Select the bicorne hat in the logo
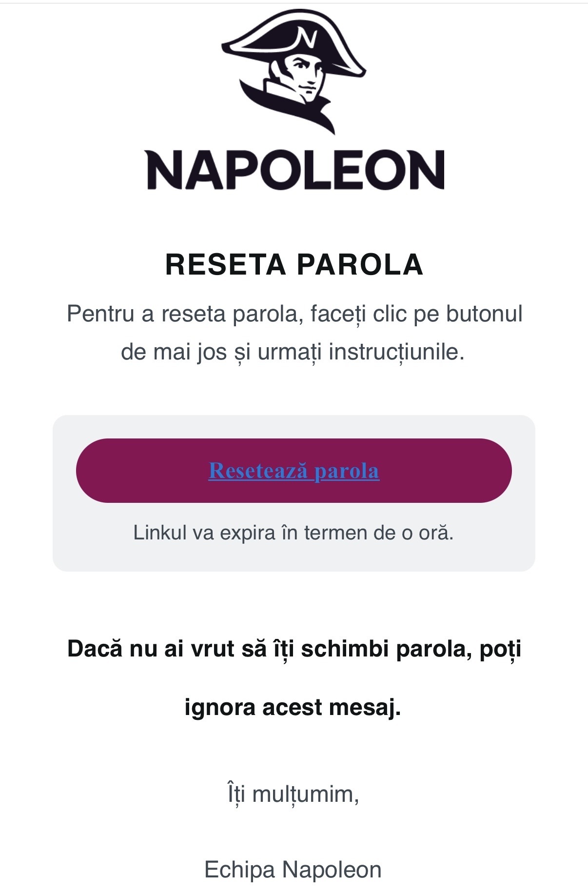This screenshot has height=894, width=588. 294,44
